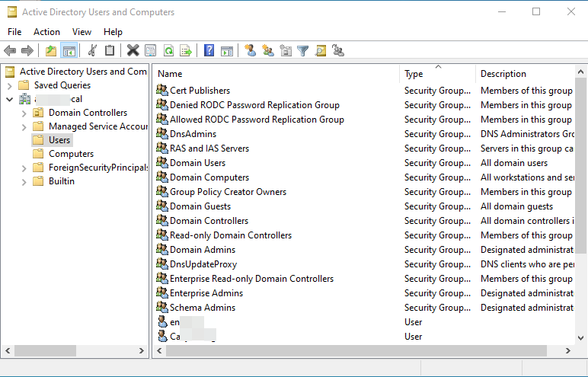Collapse the domain node in tree
This screenshot has width=588, height=377.
point(9,100)
